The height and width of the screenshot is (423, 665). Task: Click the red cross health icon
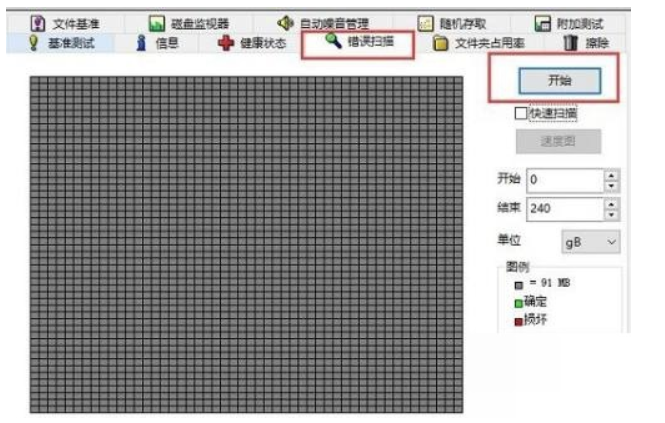(x=226, y=43)
